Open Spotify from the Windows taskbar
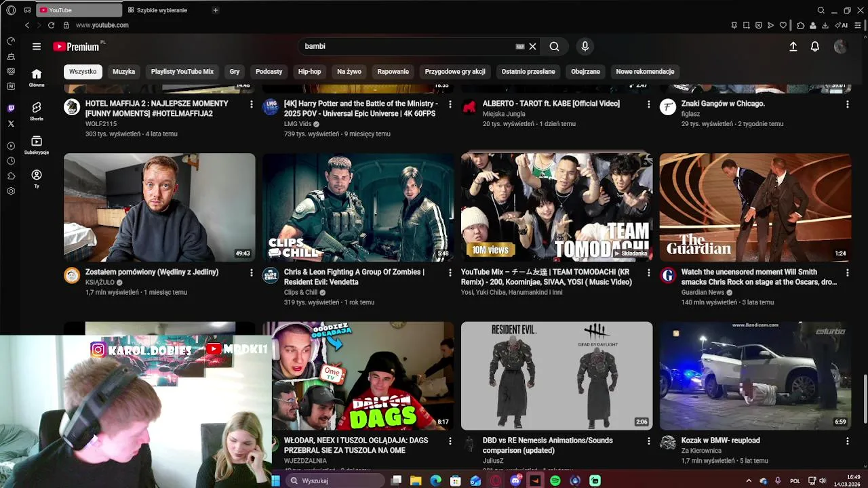Screen dimensions: 868x488 pyautogui.click(x=555, y=481)
